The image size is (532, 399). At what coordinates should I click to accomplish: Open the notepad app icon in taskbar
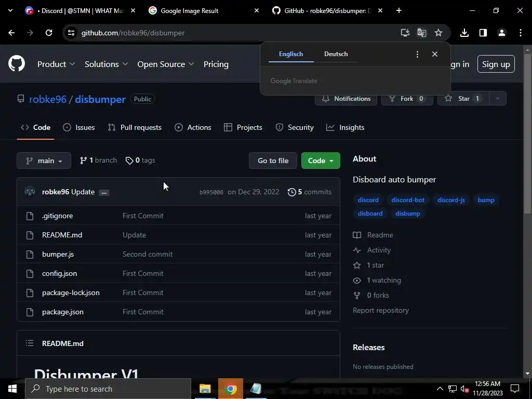coord(256,389)
